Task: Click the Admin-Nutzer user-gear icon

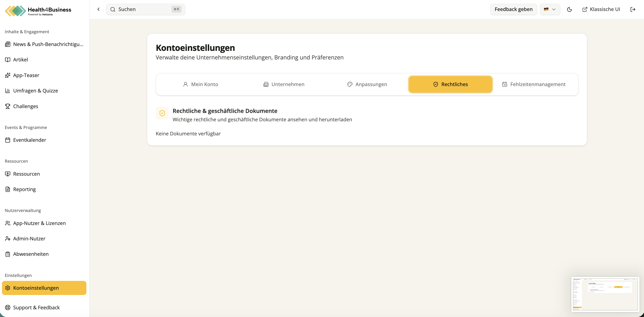Action: (x=8, y=239)
